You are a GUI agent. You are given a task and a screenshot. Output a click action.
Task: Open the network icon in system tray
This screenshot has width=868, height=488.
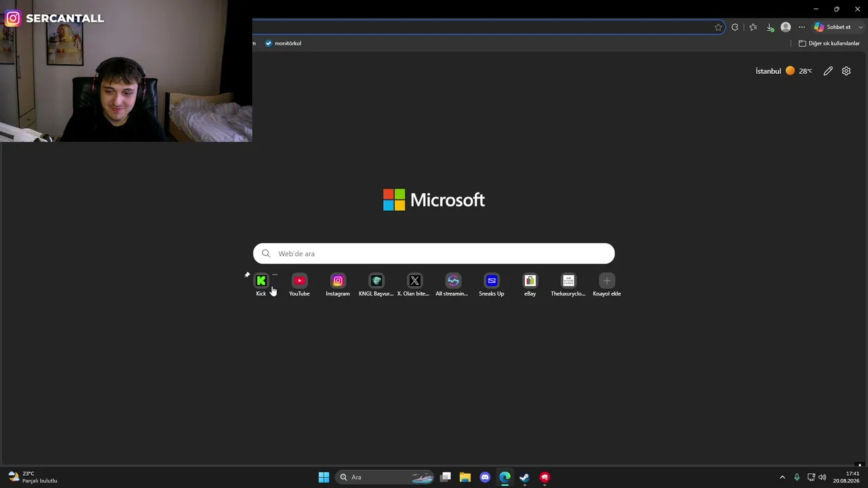pyautogui.click(x=811, y=477)
